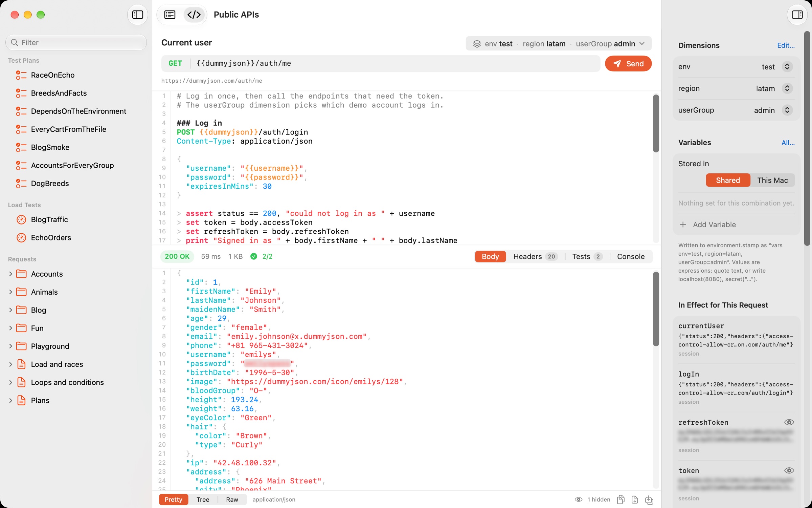Click the hidden fields eye icon
The height and width of the screenshot is (508, 812).
tap(579, 500)
